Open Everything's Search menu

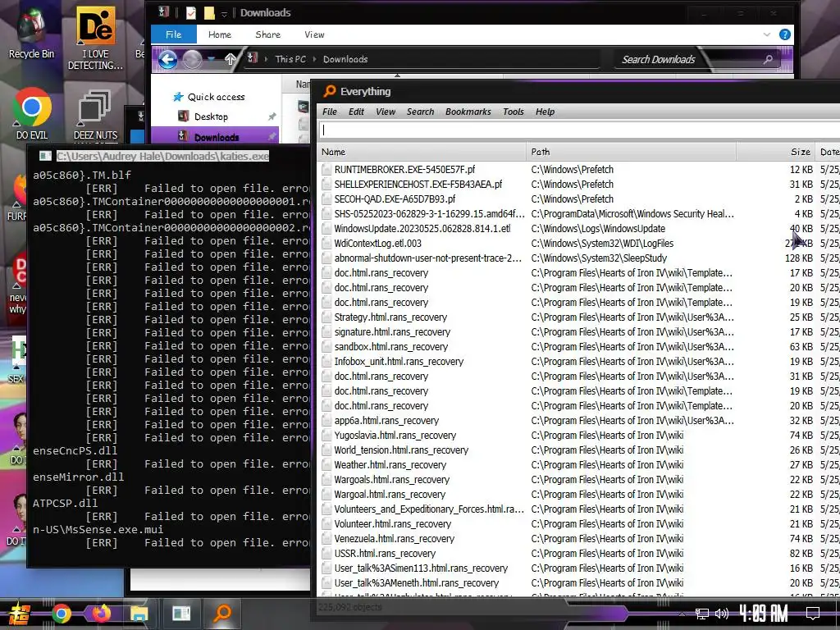(421, 112)
